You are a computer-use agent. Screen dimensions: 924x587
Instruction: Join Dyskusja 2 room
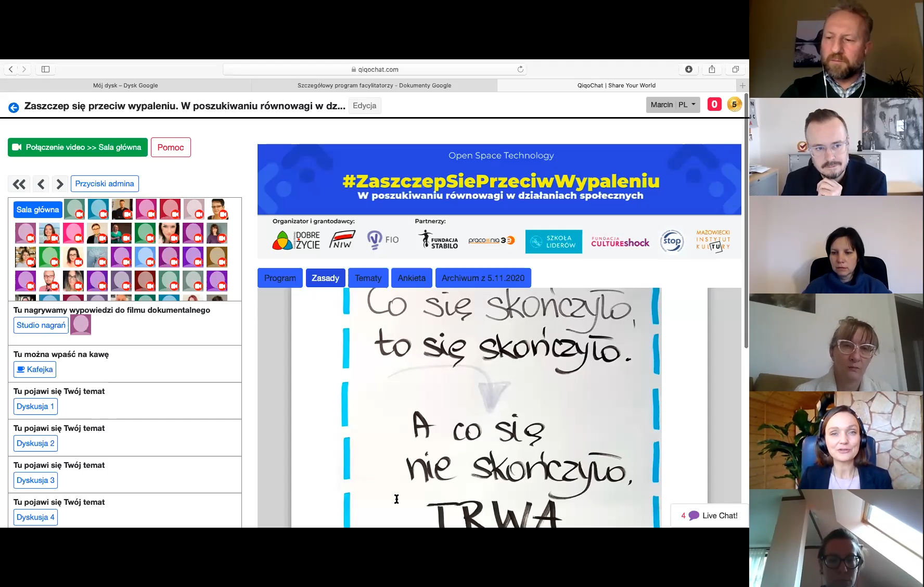tap(35, 443)
